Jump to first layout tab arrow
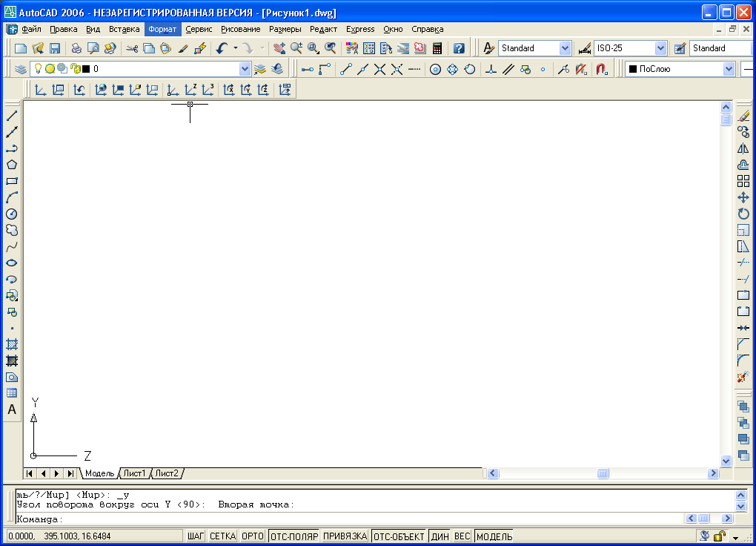The height and width of the screenshot is (546, 756). coord(30,473)
